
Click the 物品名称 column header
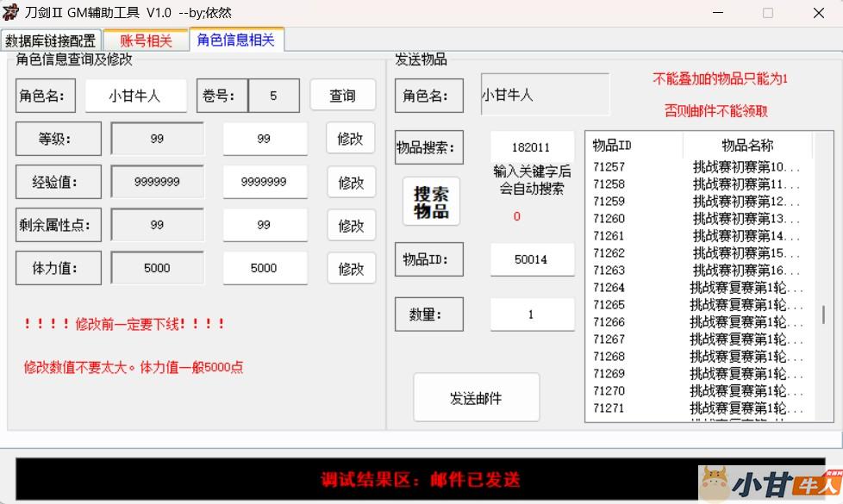click(746, 146)
